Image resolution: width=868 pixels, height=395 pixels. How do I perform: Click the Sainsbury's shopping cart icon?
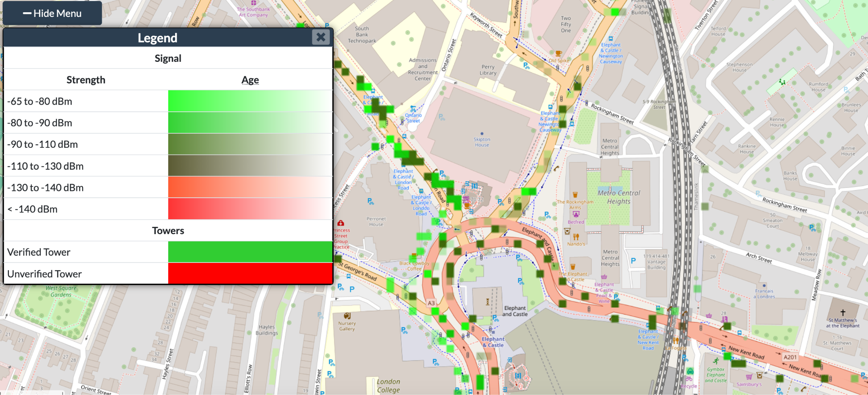pyautogui.click(x=749, y=377)
